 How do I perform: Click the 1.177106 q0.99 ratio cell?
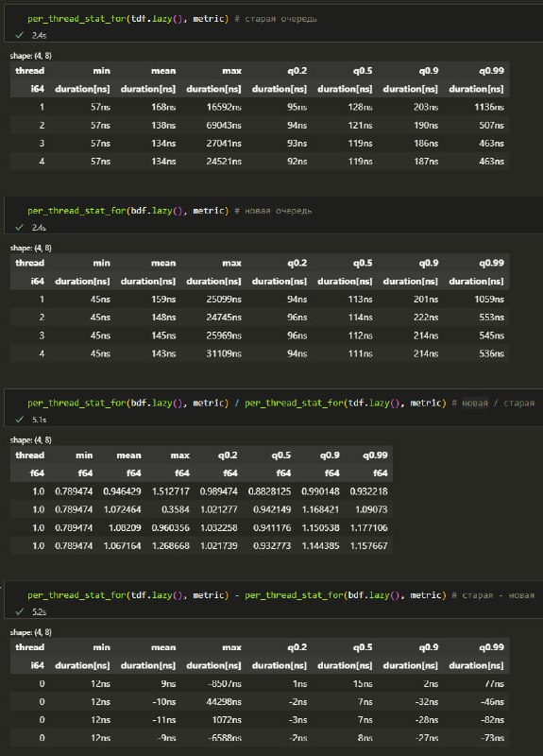click(368, 528)
